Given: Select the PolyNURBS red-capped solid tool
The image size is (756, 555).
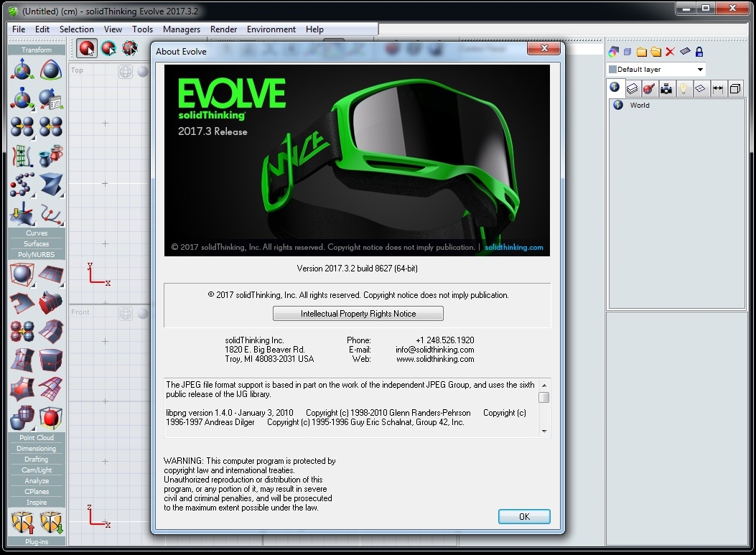Looking at the screenshot, I should [51, 303].
